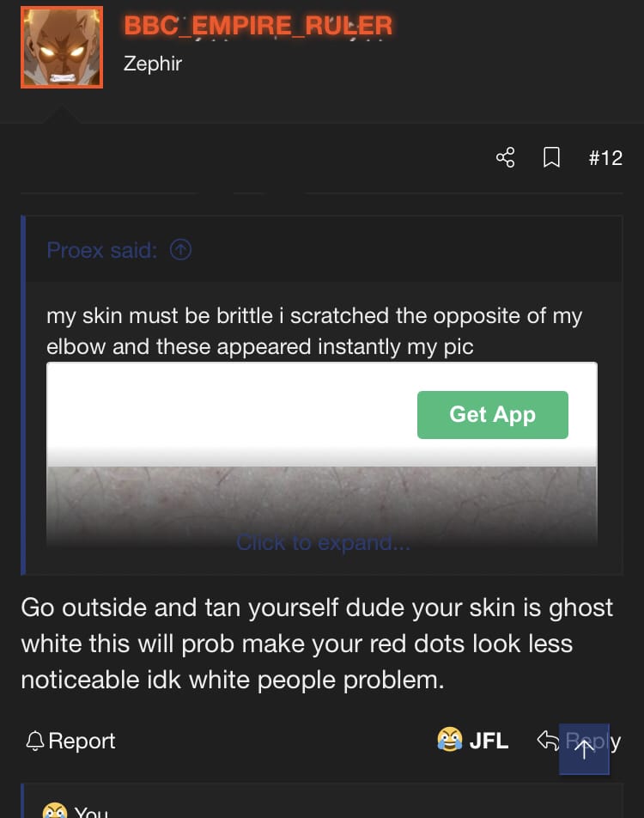Click the reply arrow icon
The height and width of the screenshot is (818, 644).
click(x=548, y=740)
